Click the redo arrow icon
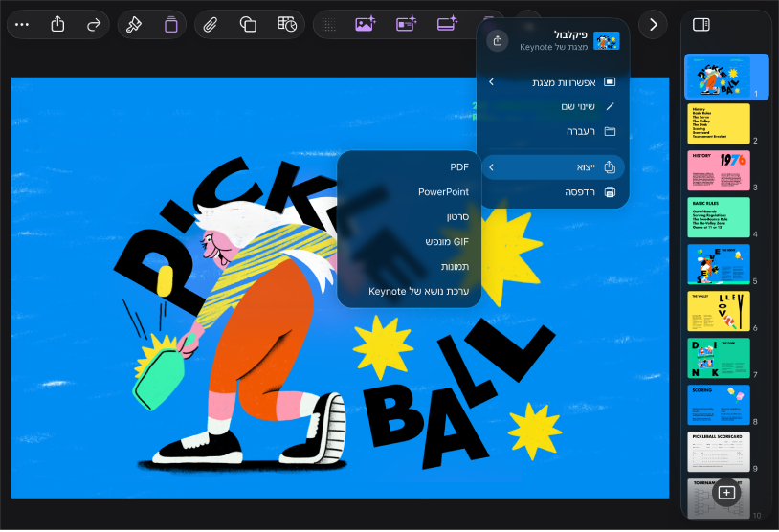 click(x=94, y=24)
